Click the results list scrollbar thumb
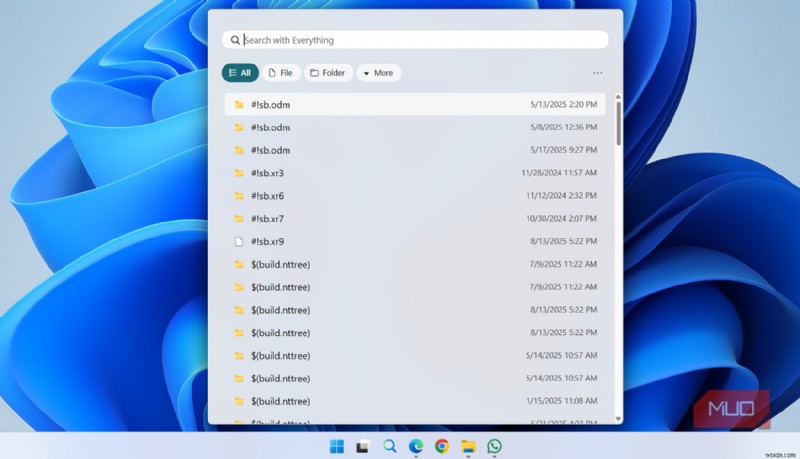 [618, 123]
